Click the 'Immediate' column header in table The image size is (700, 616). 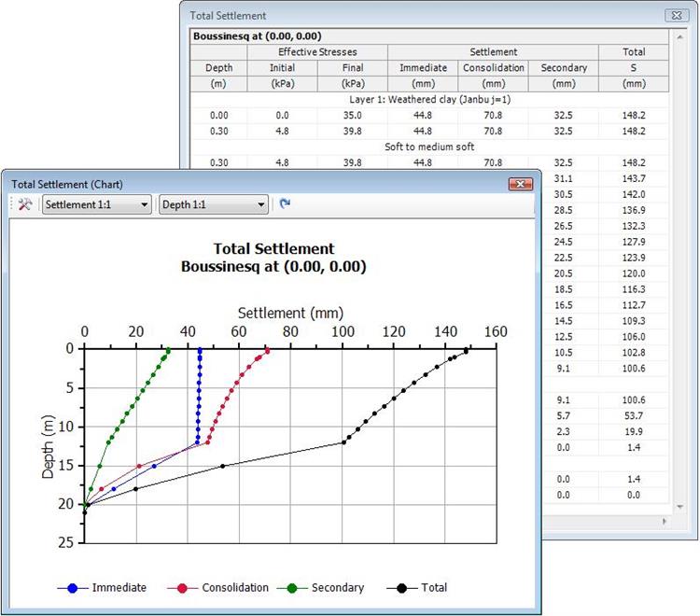click(423, 68)
